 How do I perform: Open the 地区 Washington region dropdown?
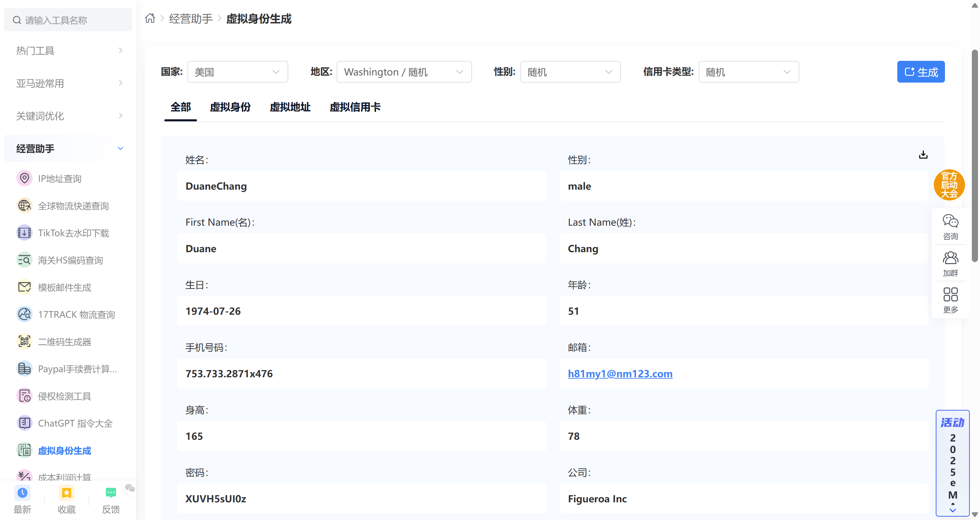tap(404, 72)
